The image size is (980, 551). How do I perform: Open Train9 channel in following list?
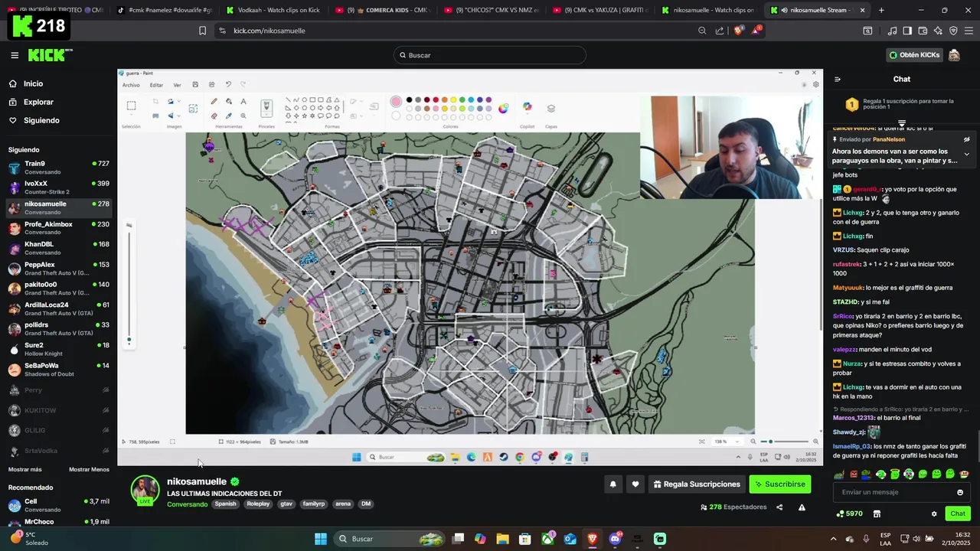tap(58, 168)
